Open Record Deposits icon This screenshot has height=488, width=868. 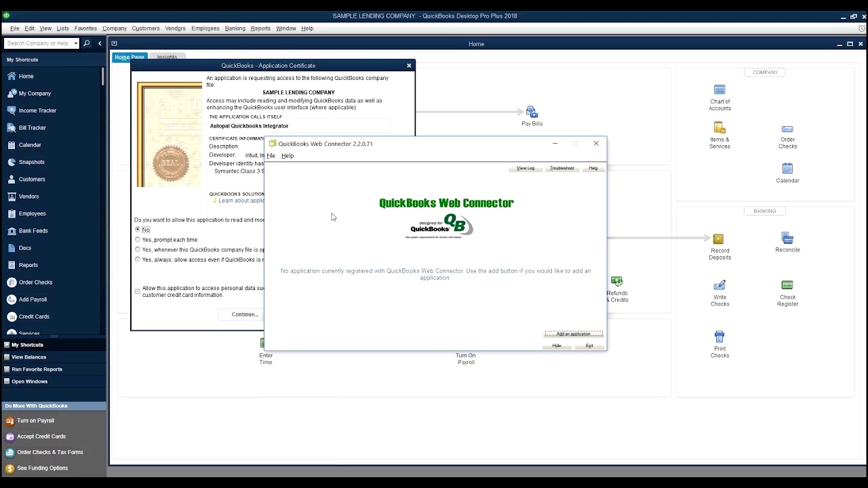coord(718,239)
